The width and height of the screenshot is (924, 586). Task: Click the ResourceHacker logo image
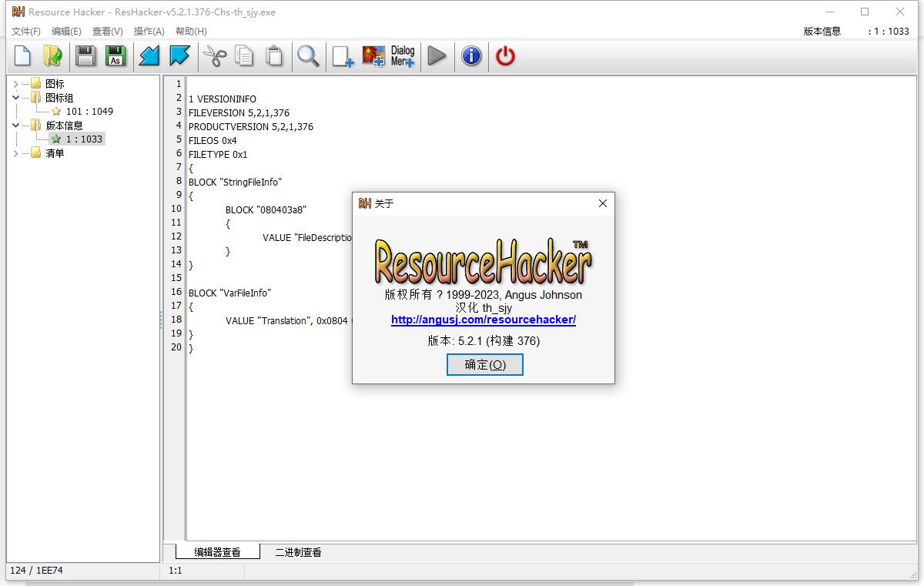coord(483,262)
